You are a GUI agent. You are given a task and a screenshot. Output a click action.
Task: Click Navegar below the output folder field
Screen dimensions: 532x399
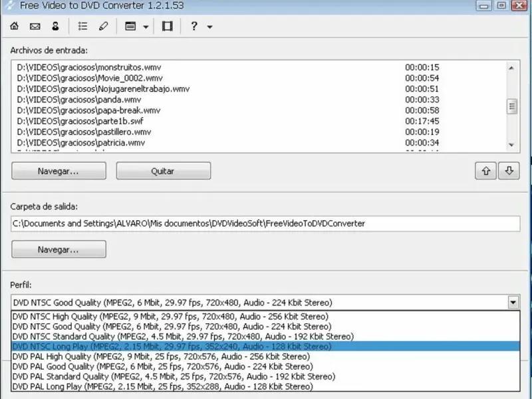(x=59, y=249)
